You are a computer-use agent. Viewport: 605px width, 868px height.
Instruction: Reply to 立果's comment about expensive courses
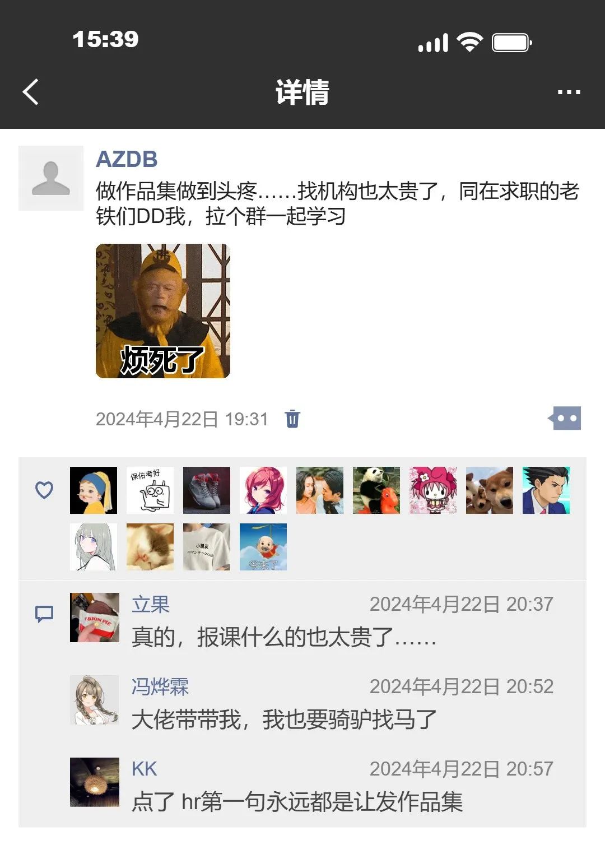click(x=284, y=637)
